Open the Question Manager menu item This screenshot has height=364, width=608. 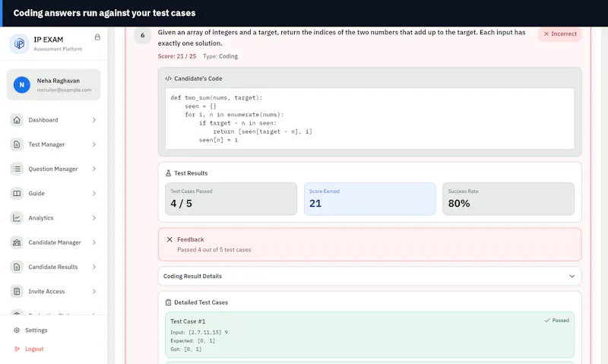click(53, 169)
